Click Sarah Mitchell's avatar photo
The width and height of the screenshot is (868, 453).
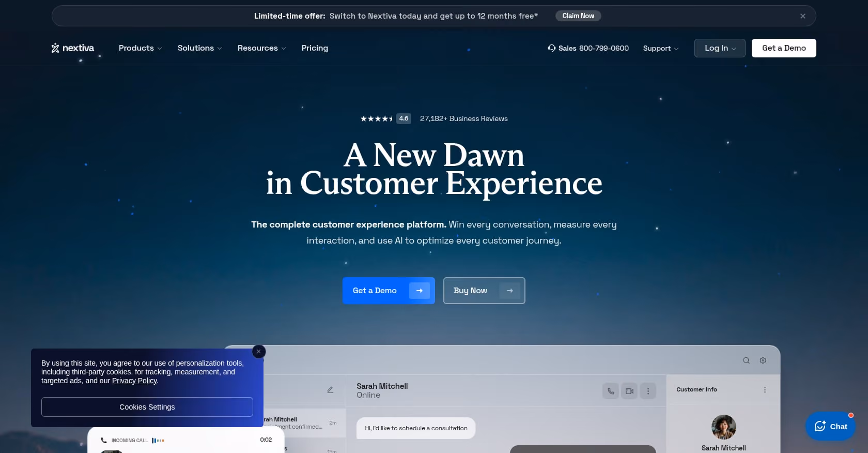click(723, 427)
